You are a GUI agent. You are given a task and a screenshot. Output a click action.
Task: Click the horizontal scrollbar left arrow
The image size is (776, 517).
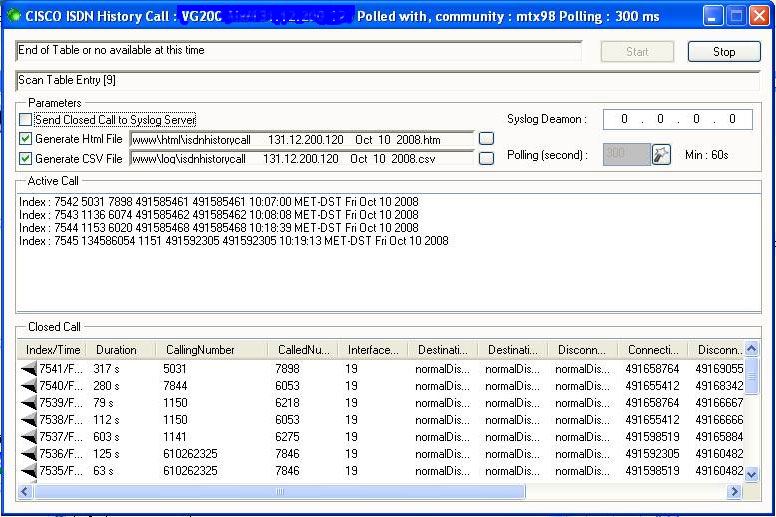click(x=25, y=491)
